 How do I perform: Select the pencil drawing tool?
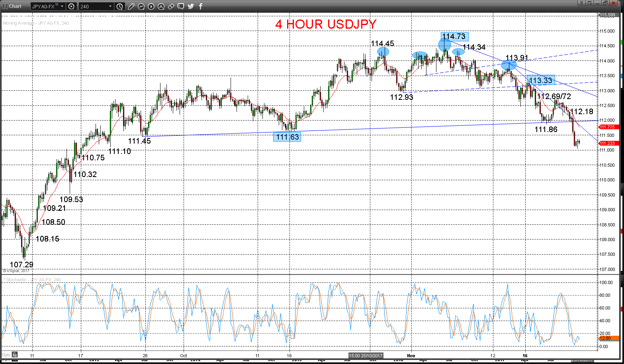pos(131,6)
